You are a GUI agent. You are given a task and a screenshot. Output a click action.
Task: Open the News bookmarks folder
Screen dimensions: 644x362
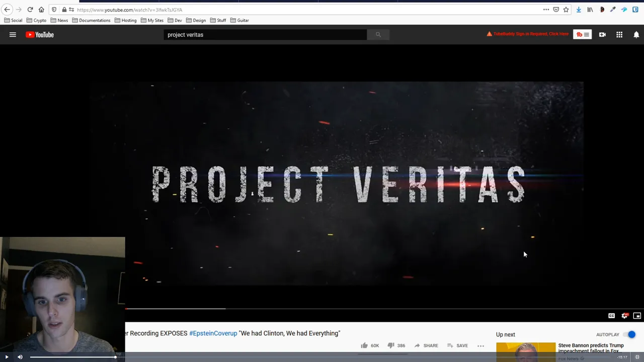coord(59,20)
